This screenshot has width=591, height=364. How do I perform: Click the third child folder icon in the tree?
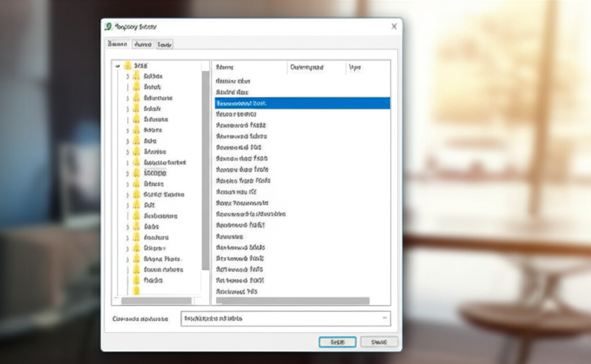click(136, 98)
